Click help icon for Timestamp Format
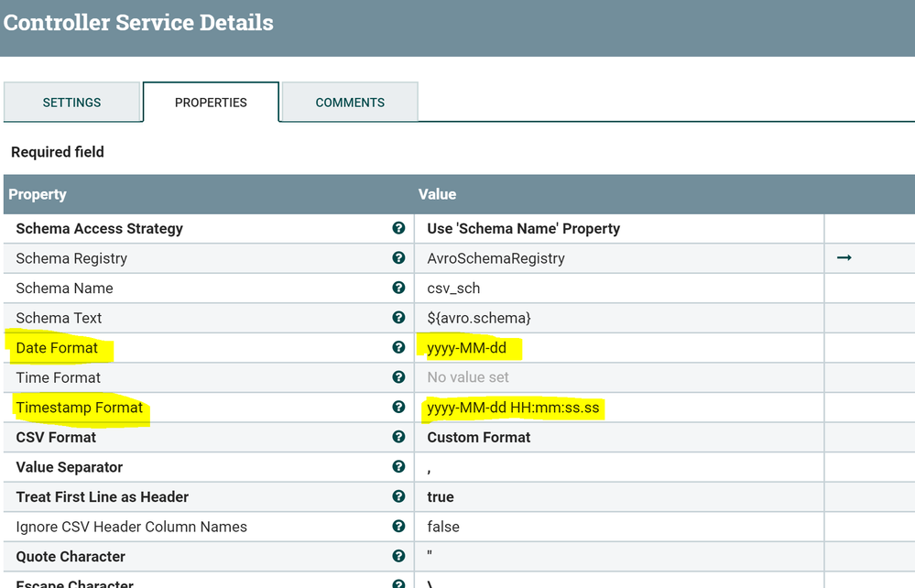This screenshot has height=588, width=915. pos(398,407)
